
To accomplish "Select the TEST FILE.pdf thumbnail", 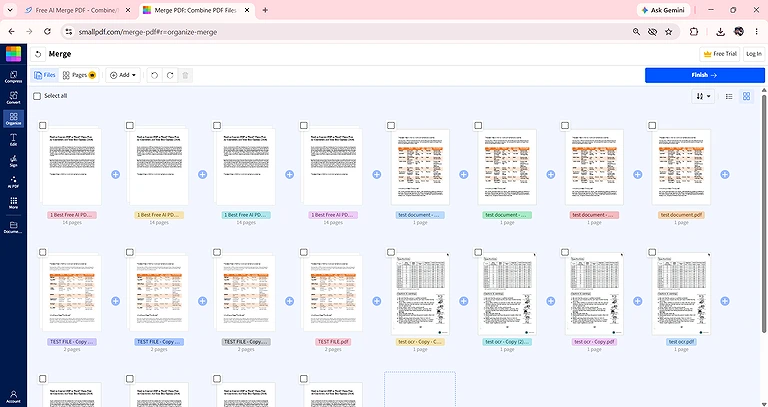I will (x=333, y=292).
